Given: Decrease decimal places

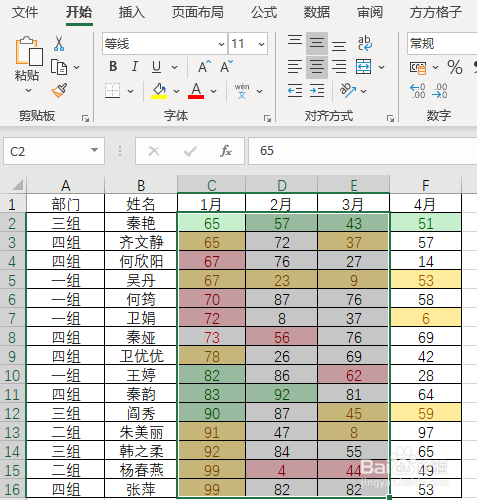Looking at the screenshot, I should coord(440,91).
